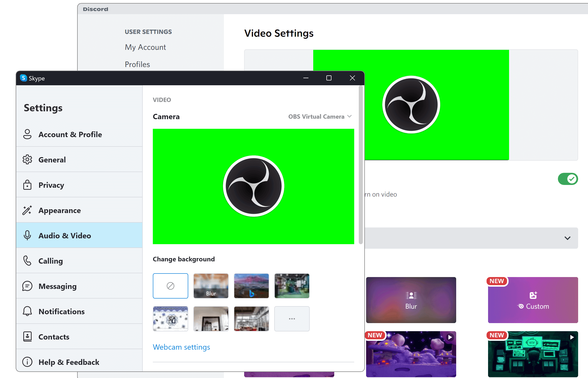Screen dimensions: 588x378
Task: Click the Messaging settings icon in Skype
Action: coord(27,286)
